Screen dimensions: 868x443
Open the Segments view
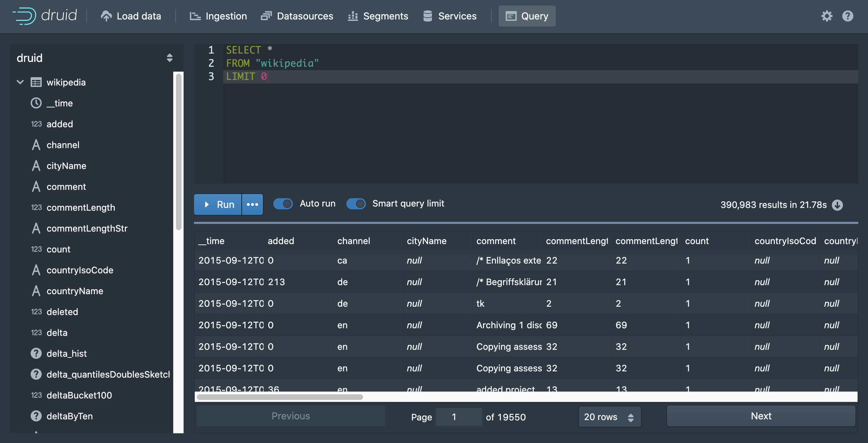[x=378, y=16]
